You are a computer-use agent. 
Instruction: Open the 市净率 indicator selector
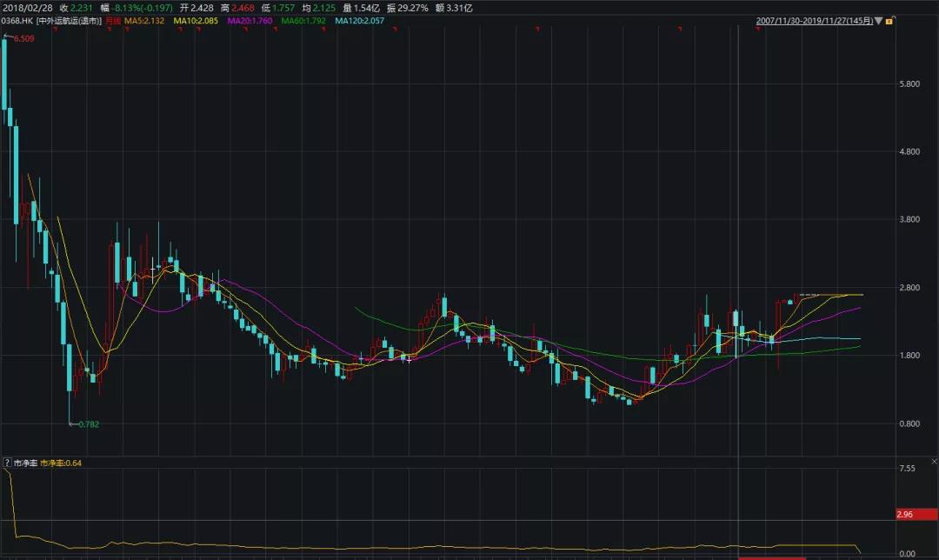[x=24, y=463]
